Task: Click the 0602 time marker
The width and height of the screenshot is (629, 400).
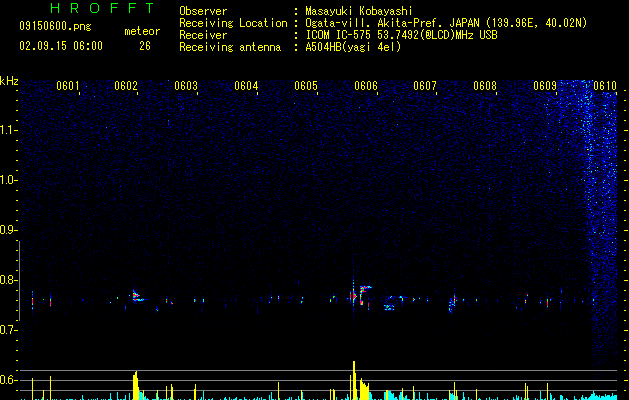Action: point(126,86)
